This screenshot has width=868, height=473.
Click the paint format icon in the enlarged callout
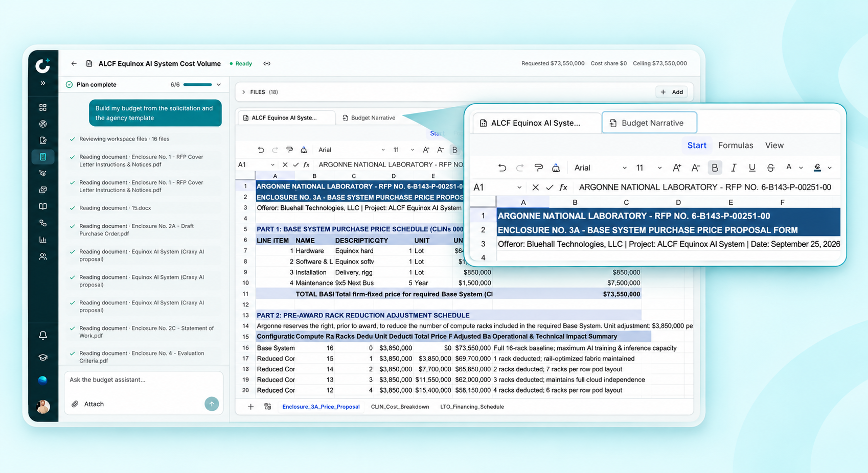[538, 168]
